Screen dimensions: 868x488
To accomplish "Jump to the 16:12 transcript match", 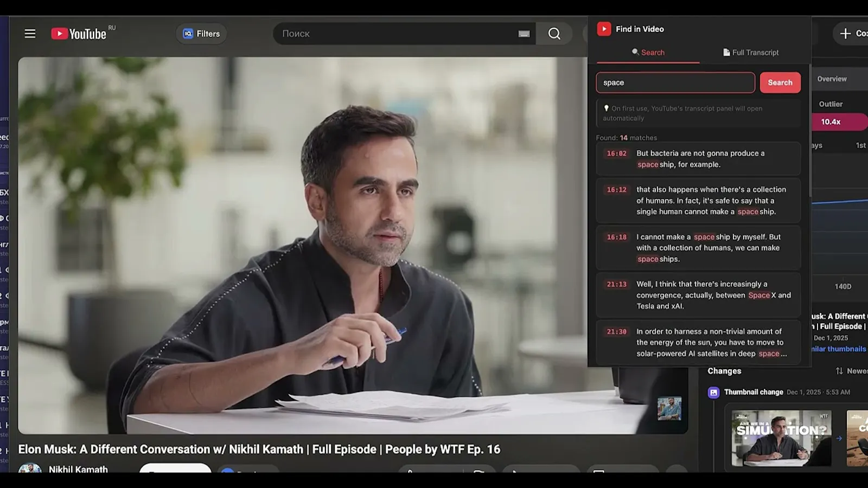I will tap(616, 190).
